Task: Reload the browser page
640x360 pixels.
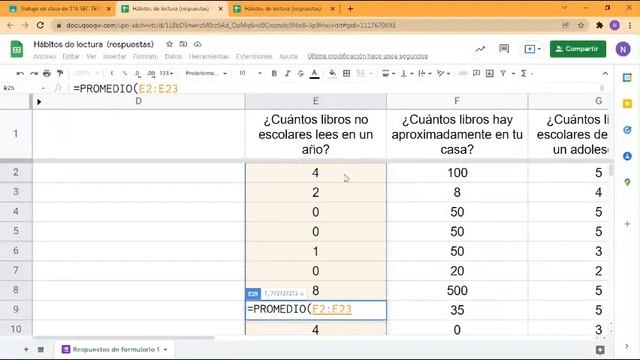Action: click(40, 25)
